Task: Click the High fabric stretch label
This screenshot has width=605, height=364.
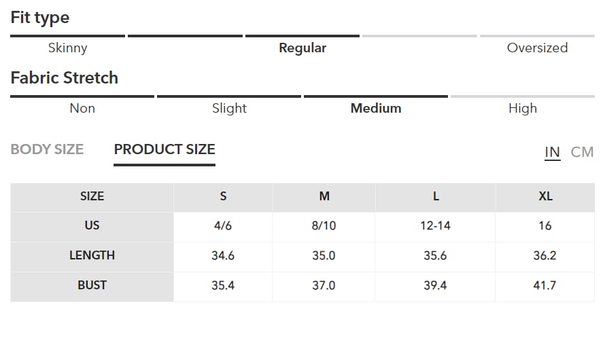Action: click(x=523, y=109)
